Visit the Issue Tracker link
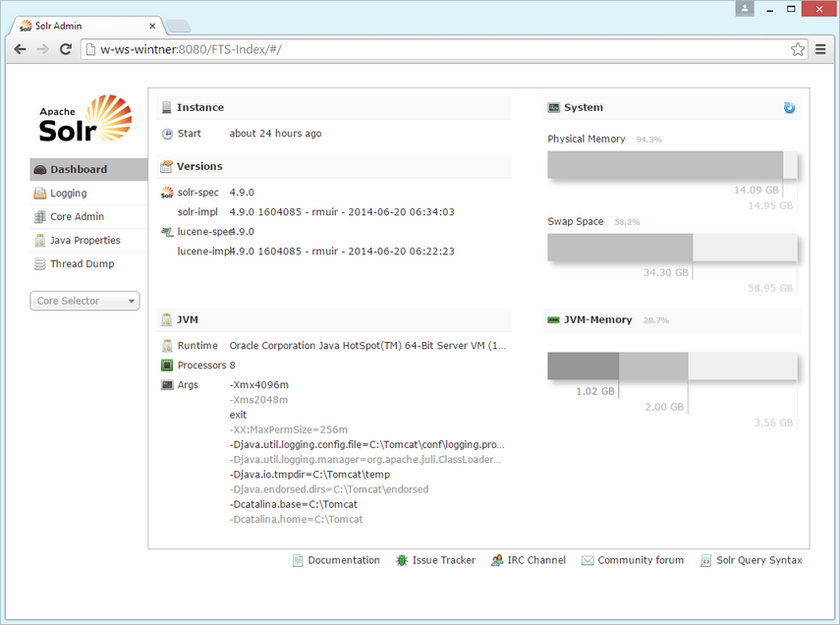The height and width of the screenshot is (625, 840). tap(443, 561)
